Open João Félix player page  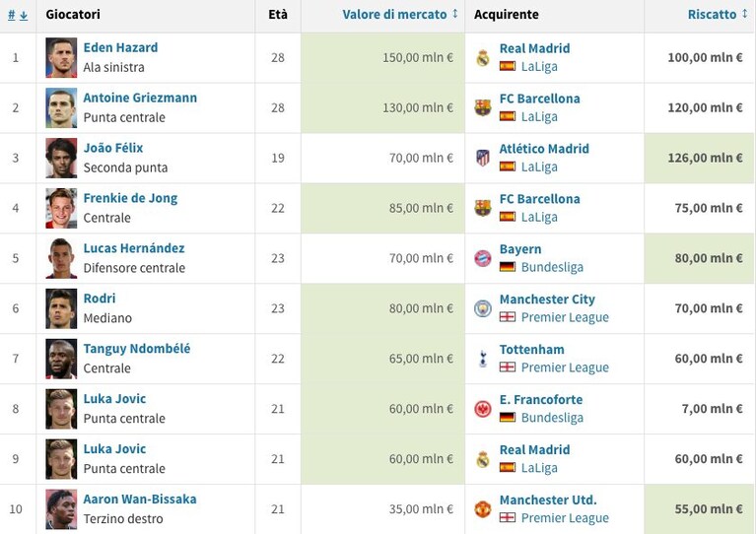coord(113,148)
